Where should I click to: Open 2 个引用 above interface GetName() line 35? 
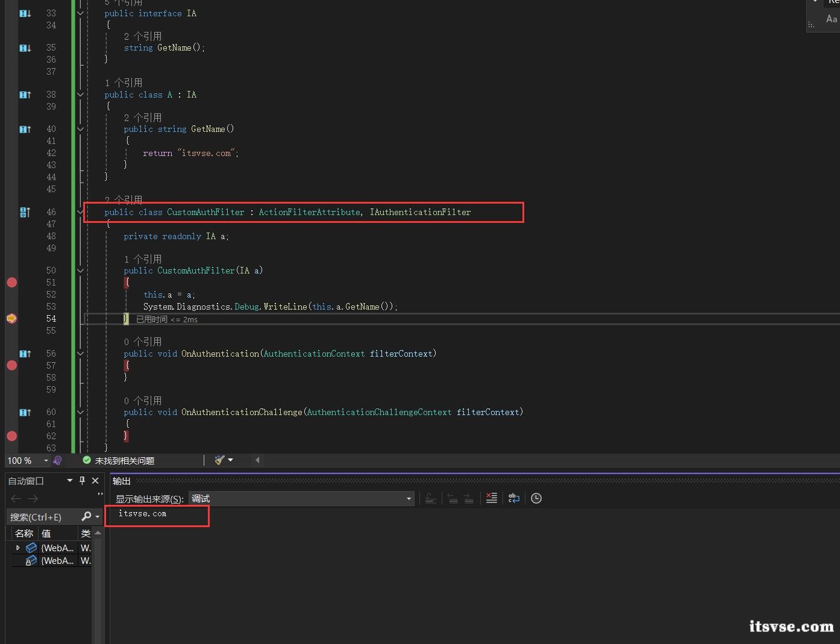[143, 36]
